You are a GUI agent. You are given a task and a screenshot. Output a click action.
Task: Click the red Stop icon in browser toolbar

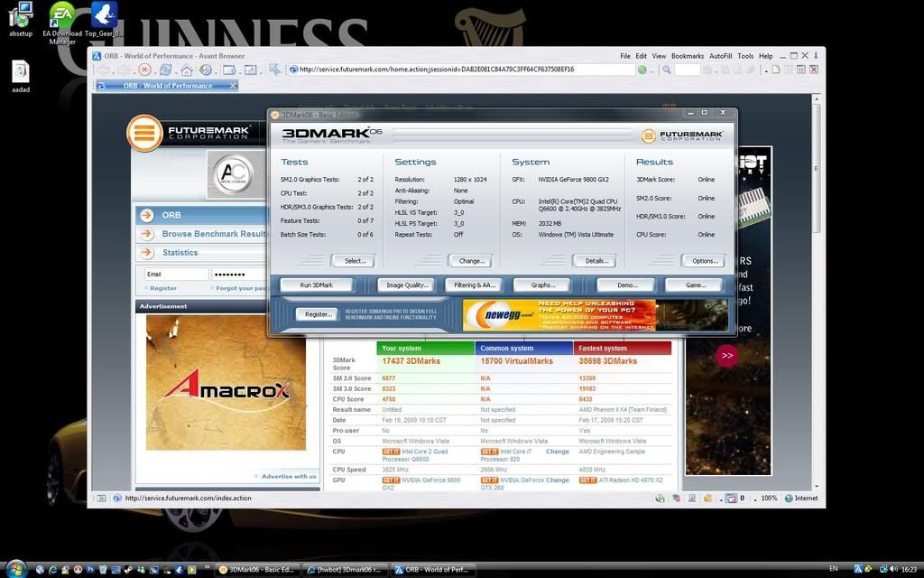click(x=145, y=70)
